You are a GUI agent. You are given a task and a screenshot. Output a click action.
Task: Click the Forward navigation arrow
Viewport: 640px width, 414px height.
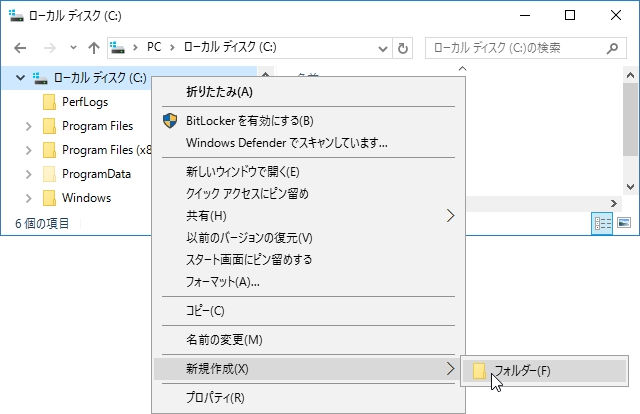tap(49, 48)
